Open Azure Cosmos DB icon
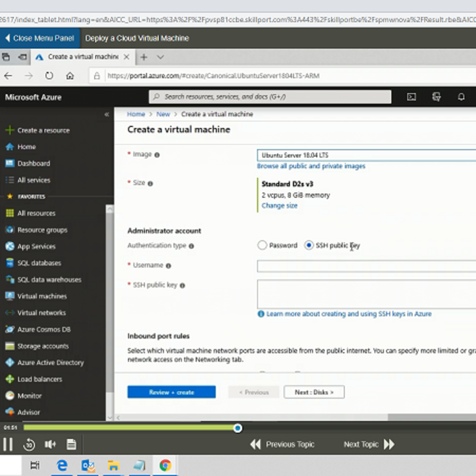Image resolution: width=476 pixels, height=476 pixels. [10, 329]
